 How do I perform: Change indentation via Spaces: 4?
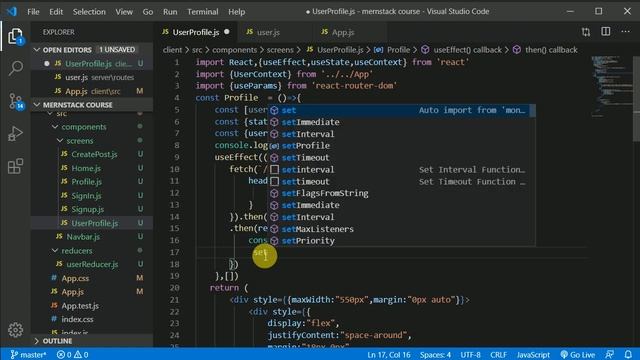(435, 354)
